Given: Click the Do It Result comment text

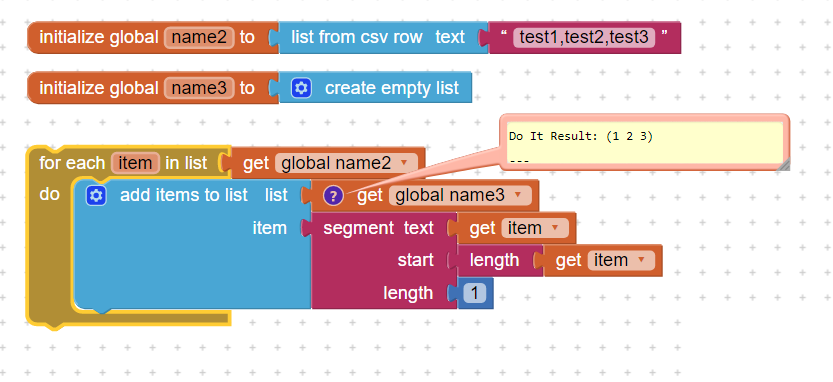Looking at the screenshot, I should 581,136.
